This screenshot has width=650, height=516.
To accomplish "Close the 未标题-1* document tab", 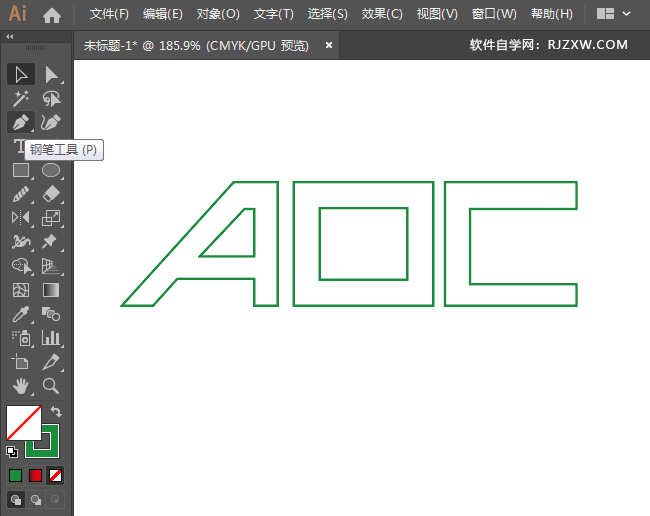I will click(x=329, y=45).
